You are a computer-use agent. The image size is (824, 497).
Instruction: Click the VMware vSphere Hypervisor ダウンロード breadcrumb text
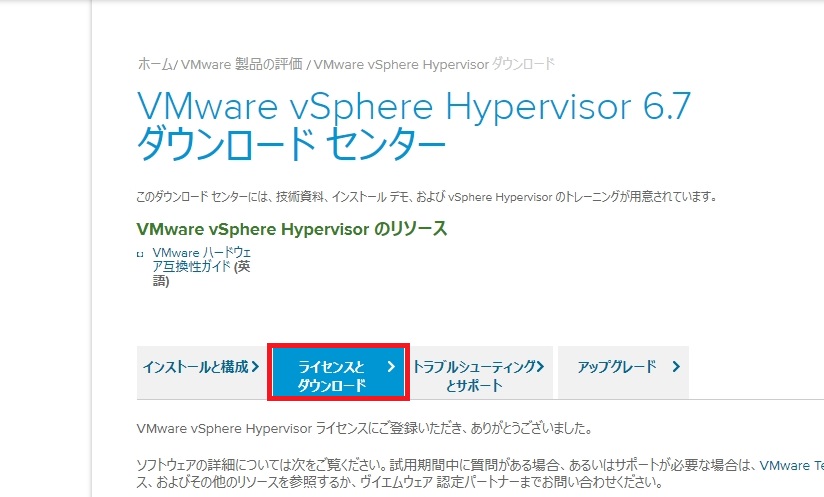pyautogui.click(x=434, y=65)
